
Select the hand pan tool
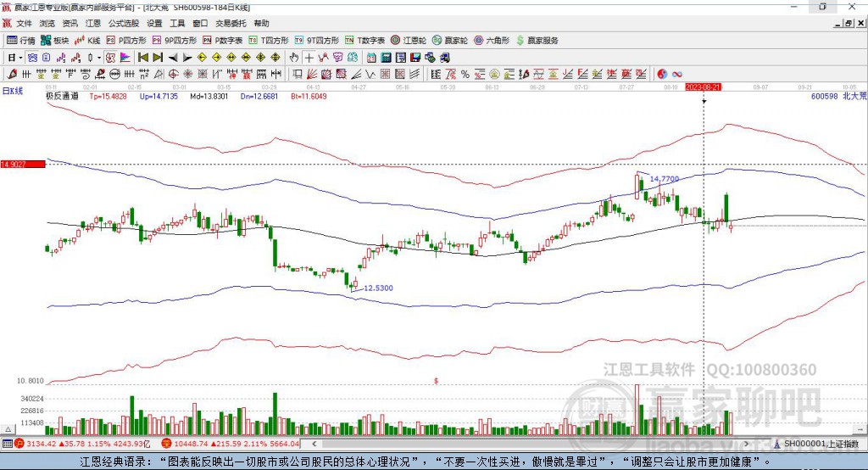click(294, 58)
